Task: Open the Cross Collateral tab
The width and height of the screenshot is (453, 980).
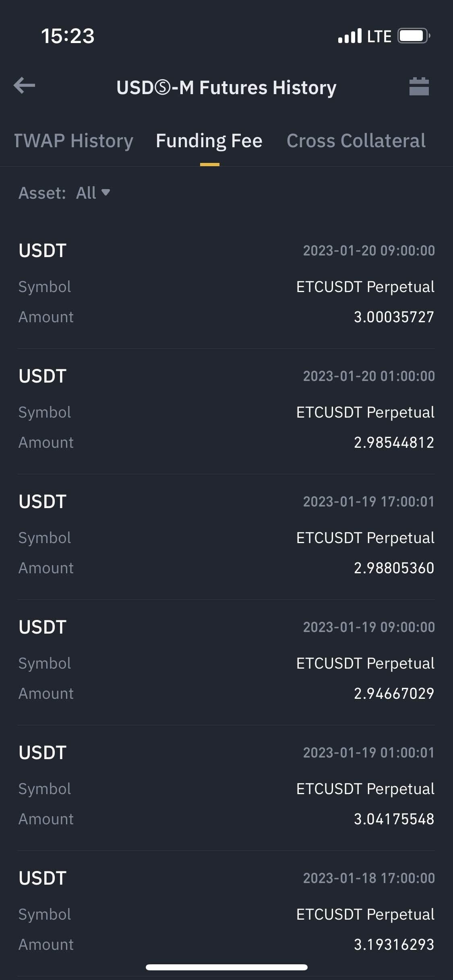Action: pos(356,141)
